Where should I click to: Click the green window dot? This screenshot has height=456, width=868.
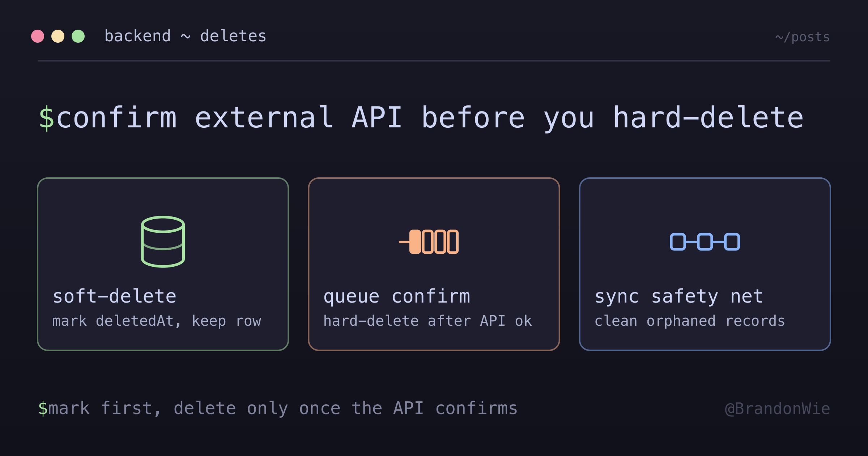click(x=78, y=36)
